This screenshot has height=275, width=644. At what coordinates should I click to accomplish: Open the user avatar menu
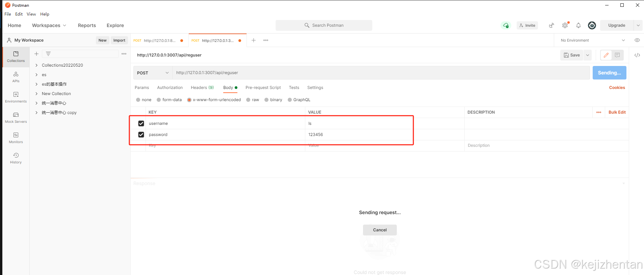pos(592,25)
